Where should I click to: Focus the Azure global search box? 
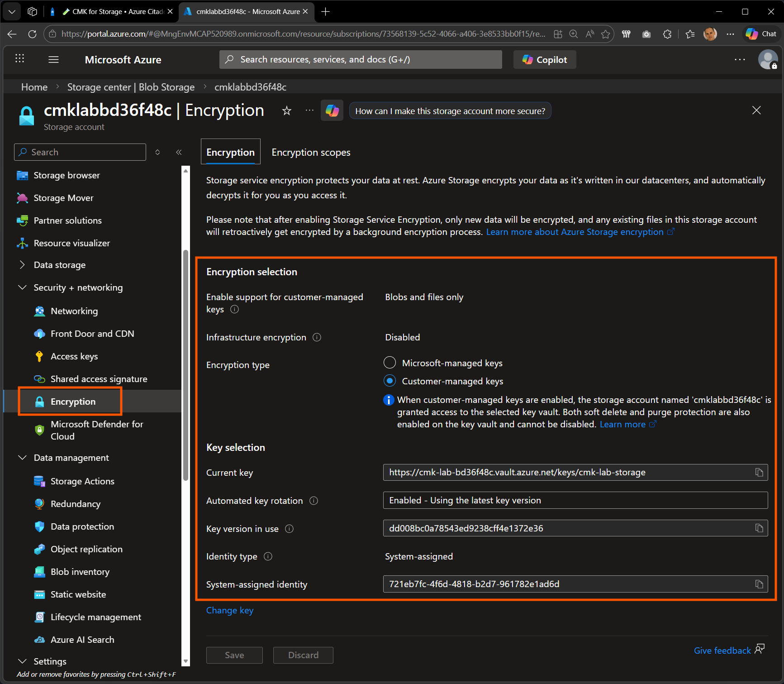tap(361, 60)
